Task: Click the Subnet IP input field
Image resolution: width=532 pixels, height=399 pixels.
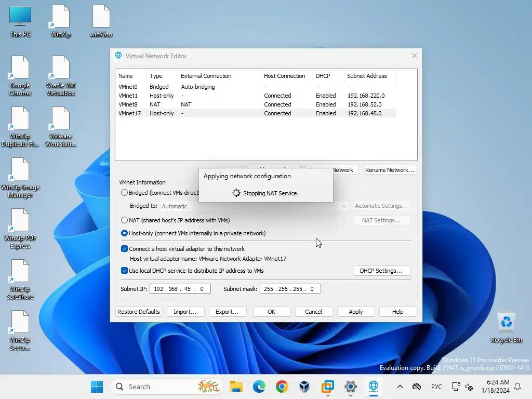Action: point(180,289)
